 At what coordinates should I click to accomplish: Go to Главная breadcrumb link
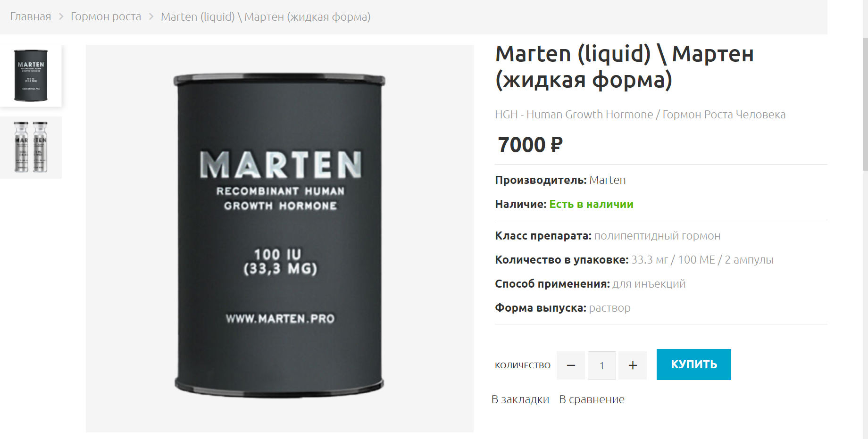(31, 17)
